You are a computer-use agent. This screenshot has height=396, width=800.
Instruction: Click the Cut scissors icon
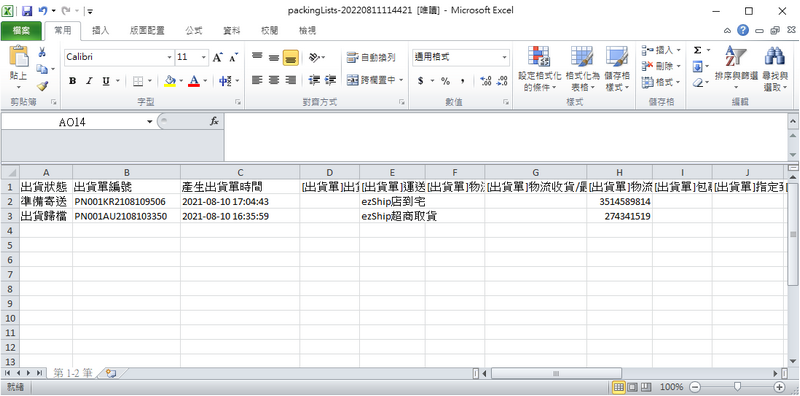click(42, 52)
